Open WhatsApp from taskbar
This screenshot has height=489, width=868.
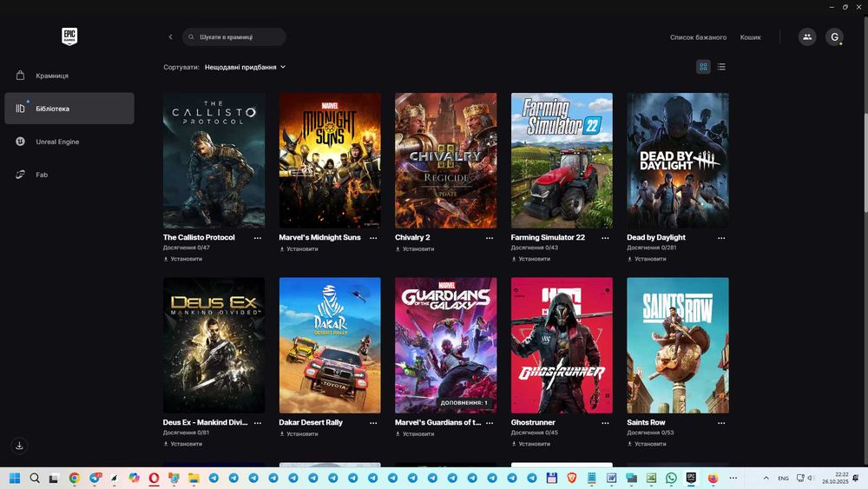point(671,478)
